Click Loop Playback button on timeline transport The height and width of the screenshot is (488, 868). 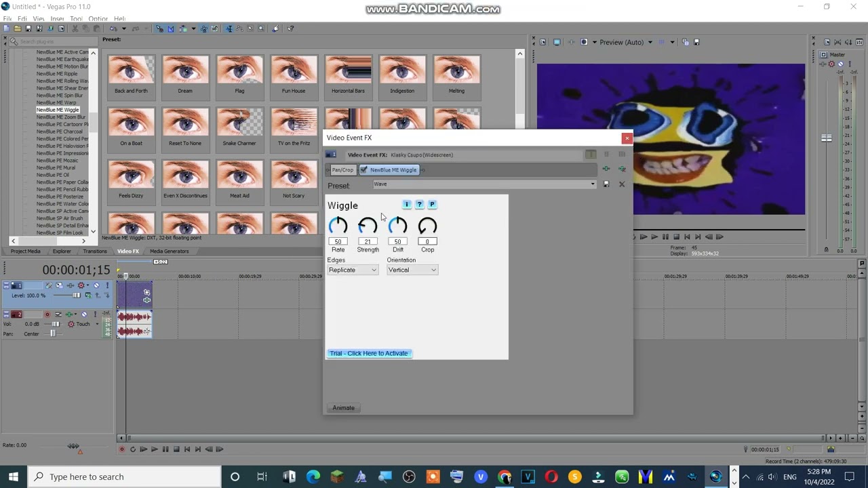(133, 449)
